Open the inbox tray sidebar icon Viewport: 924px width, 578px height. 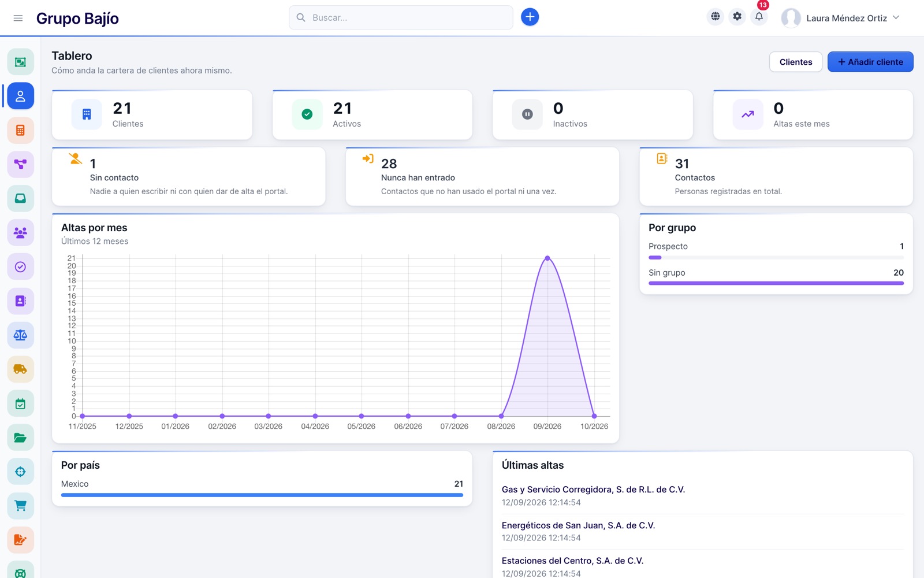[20, 198]
